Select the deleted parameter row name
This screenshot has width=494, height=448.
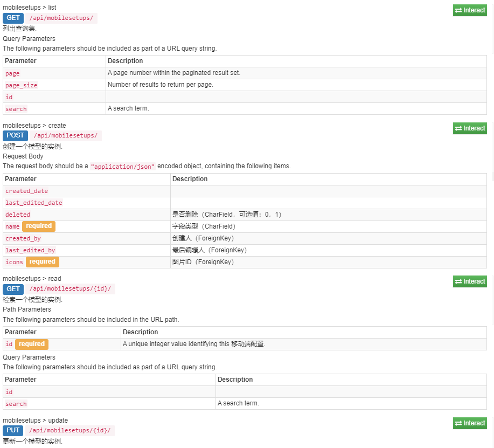(18, 215)
